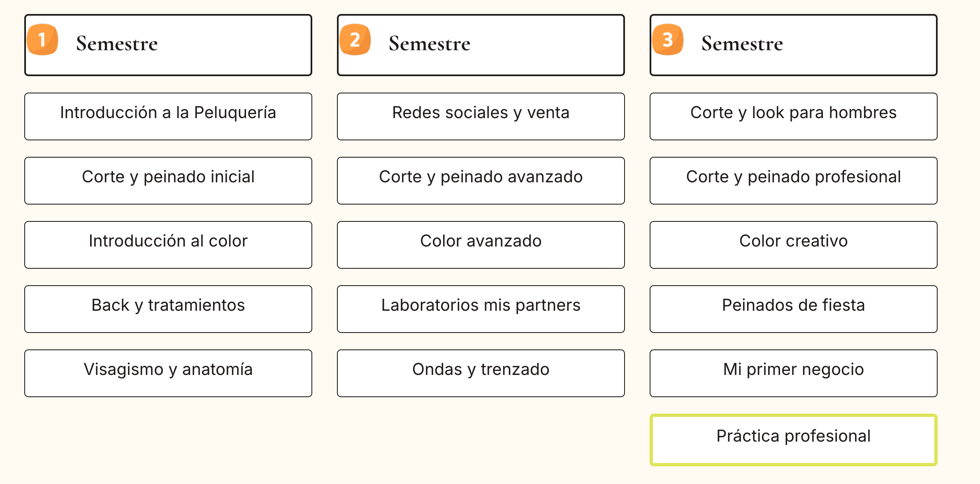Screen dimensions: 980x484
Task: Select the second Semestre header box
Action: pos(481,45)
